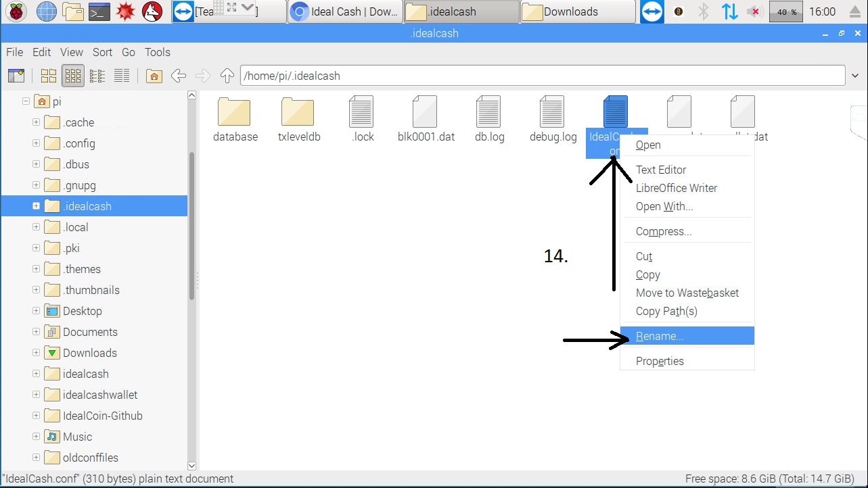868x488 pixels.
Task: Choose Cut in the context menu
Action: pos(687,256)
